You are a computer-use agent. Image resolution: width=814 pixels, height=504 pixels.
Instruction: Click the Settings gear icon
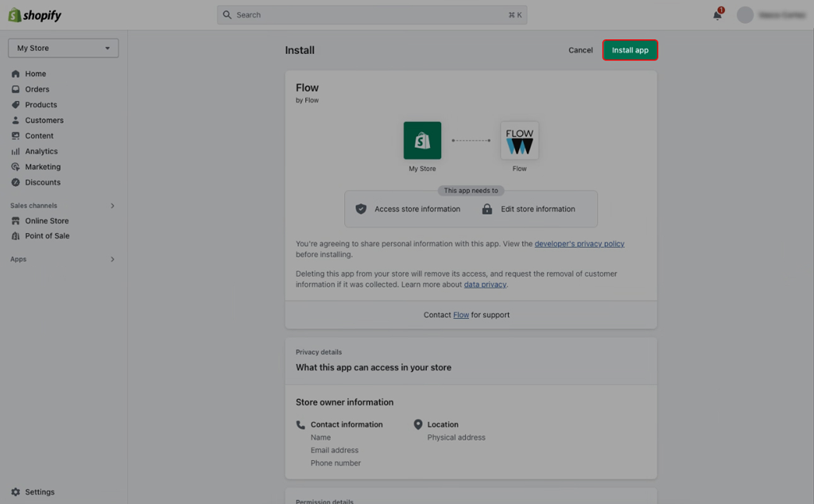[16, 492]
